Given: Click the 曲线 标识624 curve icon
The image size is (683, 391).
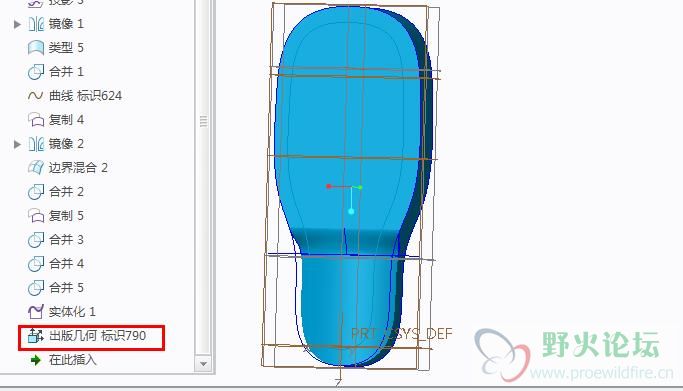Looking at the screenshot, I should click(36, 96).
